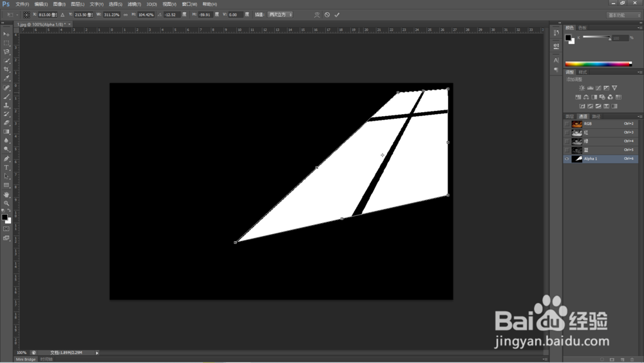Viewport: 644px width, 363px height.
Task: Toggle Quick Mask mode
Action: (x=6, y=229)
